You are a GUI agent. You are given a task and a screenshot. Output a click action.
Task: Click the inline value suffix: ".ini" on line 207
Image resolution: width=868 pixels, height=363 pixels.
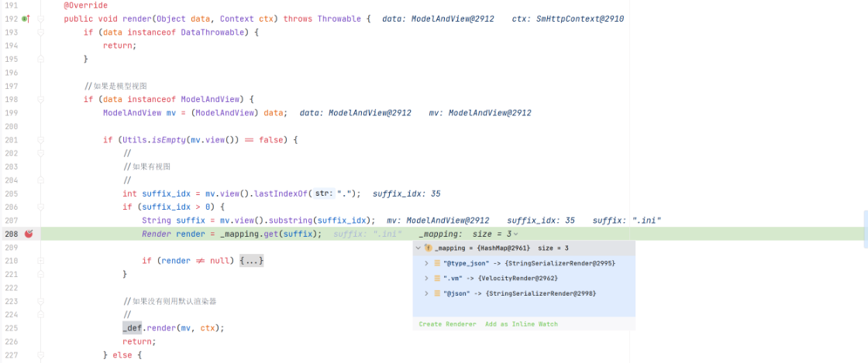(x=627, y=221)
